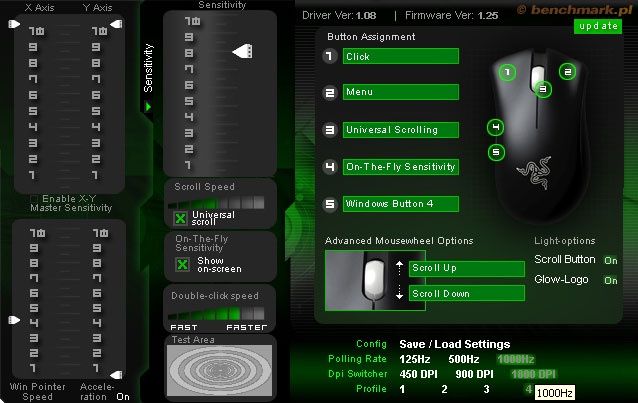Click the update button
Image resolution: width=638 pixels, height=403 pixels.
[x=598, y=26]
